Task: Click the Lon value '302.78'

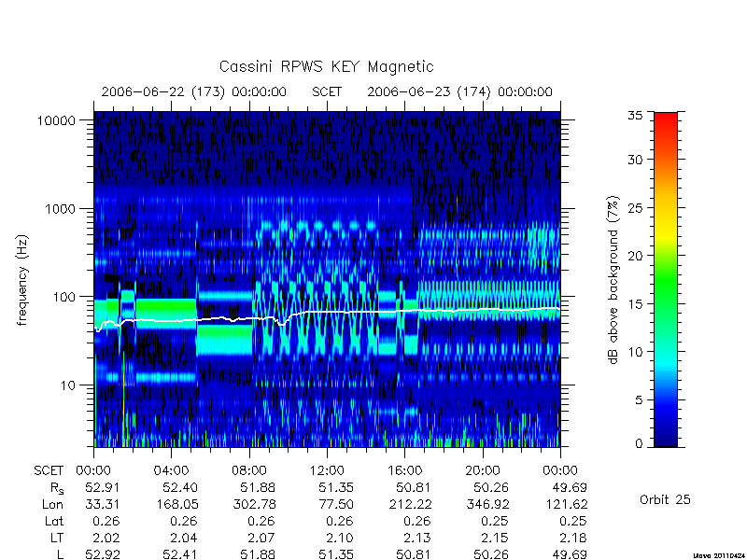Action: pyautogui.click(x=254, y=504)
